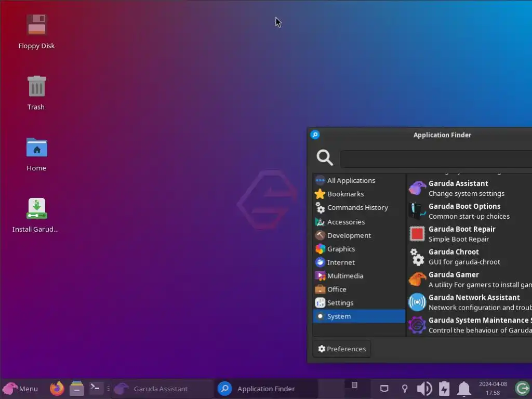
Task: Select the System category
Action: (x=359, y=316)
